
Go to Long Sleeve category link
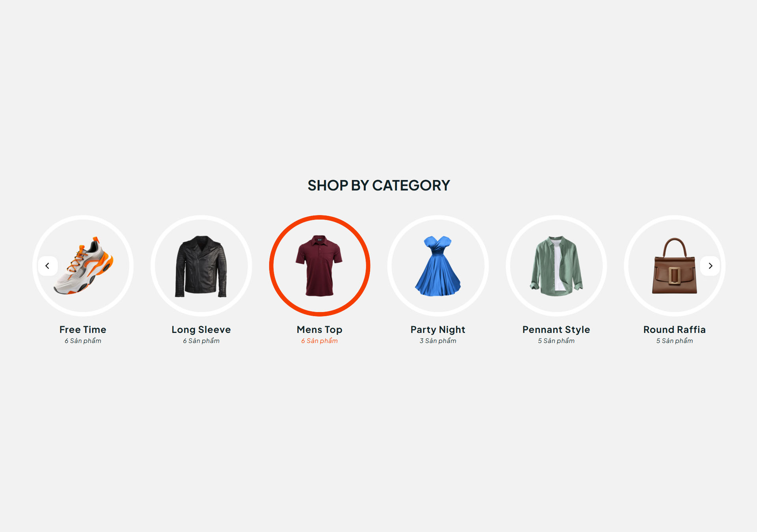pos(201,330)
